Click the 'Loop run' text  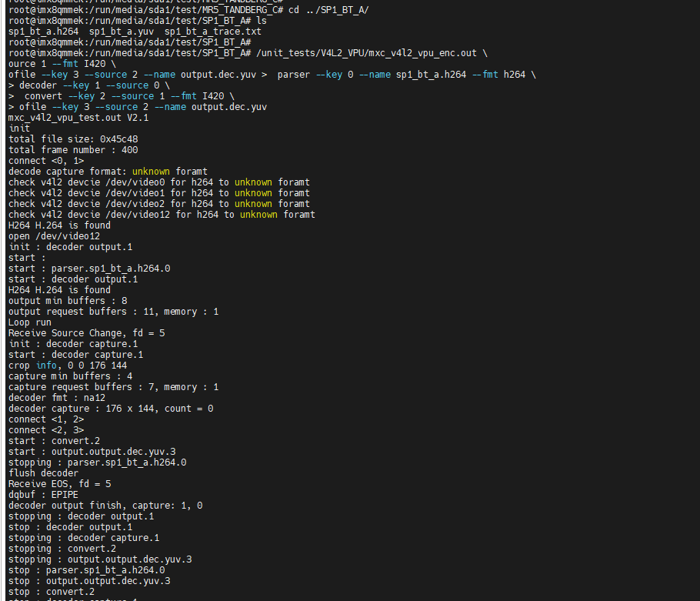click(x=30, y=322)
